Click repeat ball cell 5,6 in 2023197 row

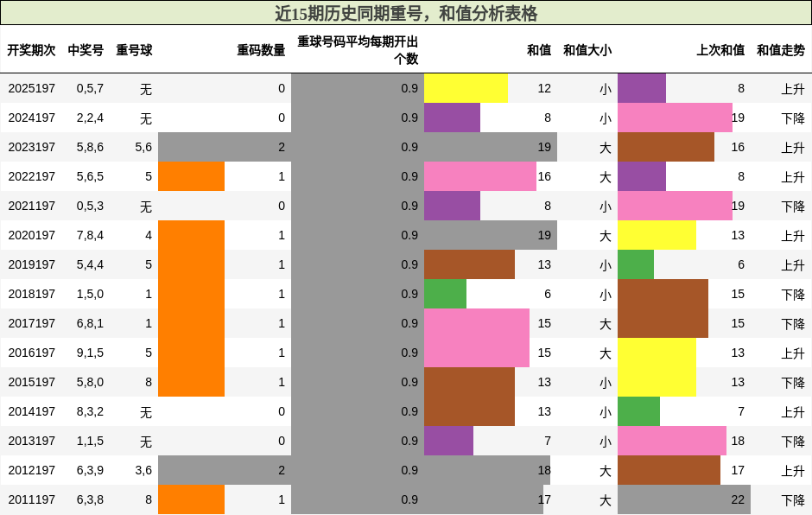click(x=143, y=147)
